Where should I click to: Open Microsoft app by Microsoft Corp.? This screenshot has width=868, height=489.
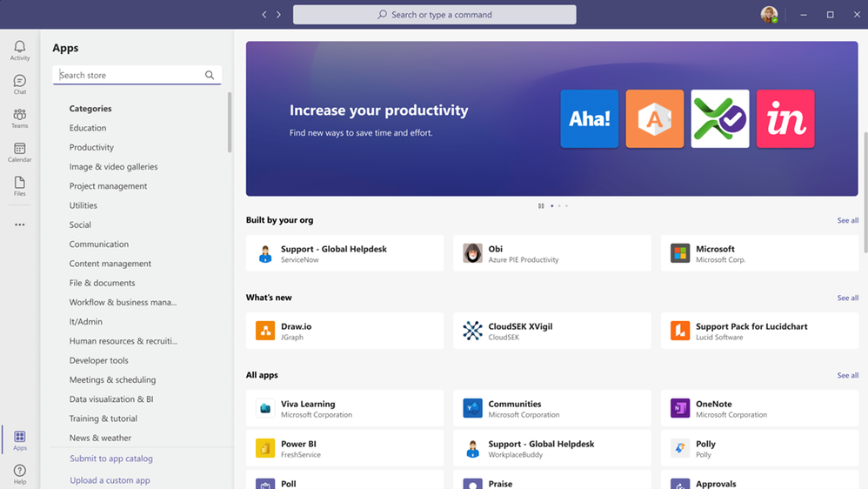point(759,253)
